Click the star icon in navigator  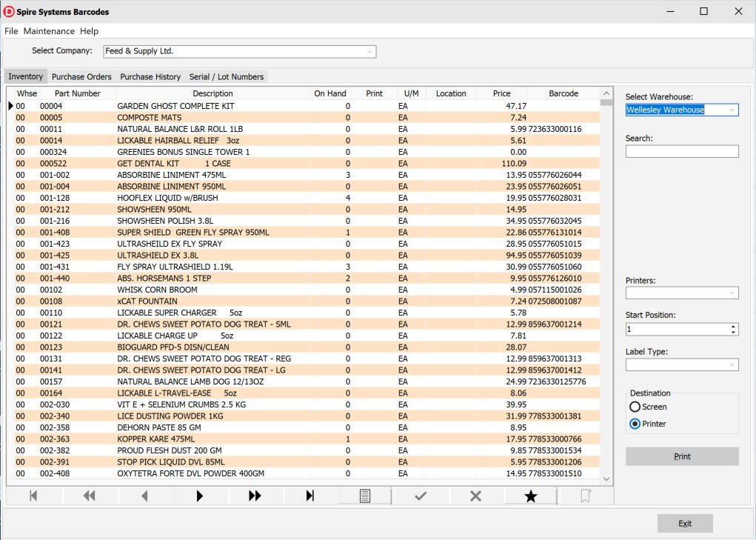[x=531, y=496]
